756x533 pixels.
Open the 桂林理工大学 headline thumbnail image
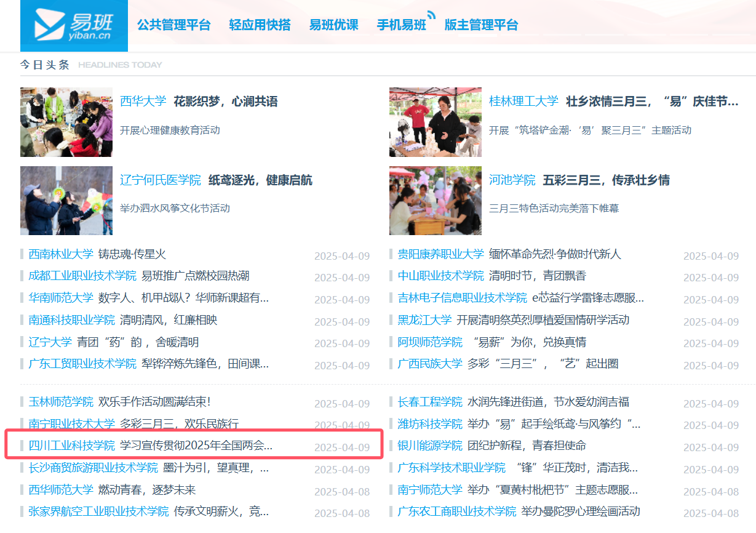tap(436, 122)
